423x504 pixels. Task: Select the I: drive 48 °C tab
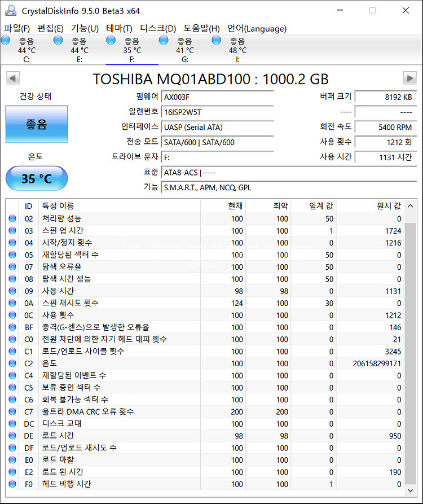pyautogui.click(x=237, y=50)
